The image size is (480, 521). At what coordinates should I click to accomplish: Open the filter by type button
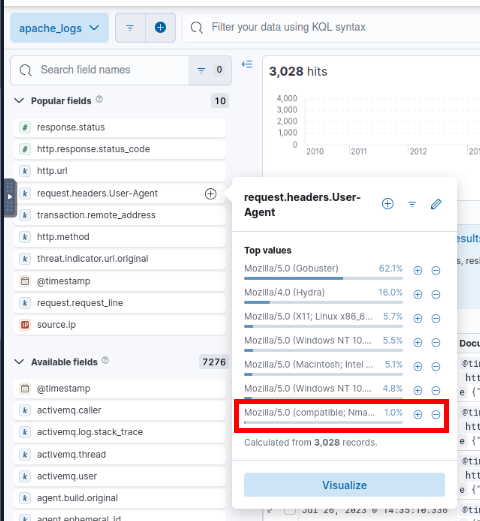coord(210,70)
